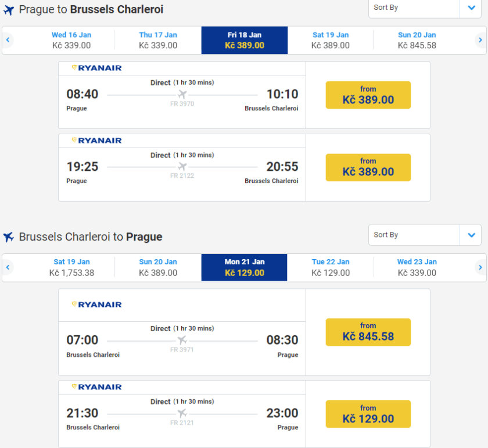Show earlier return dates with left arrow
488x448 pixels.
coord(8,267)
